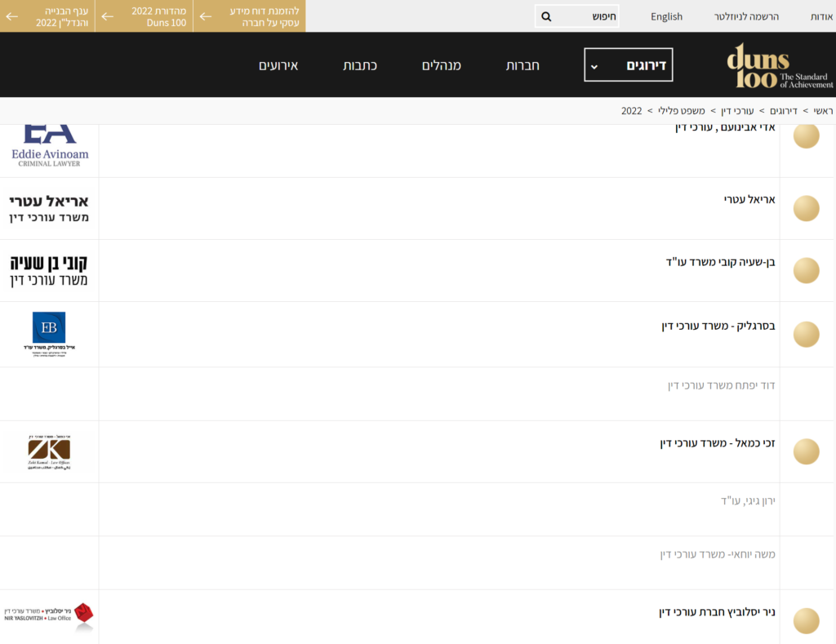Open the הרשמה לניוזלטר newsletter signup link
Viewport: 836px width, 644px height.
(x=746, y=16)
